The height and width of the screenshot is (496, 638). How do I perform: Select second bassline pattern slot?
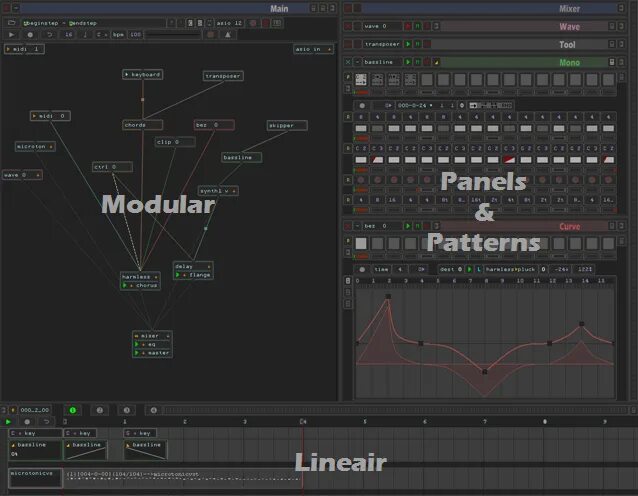(377, 79)
